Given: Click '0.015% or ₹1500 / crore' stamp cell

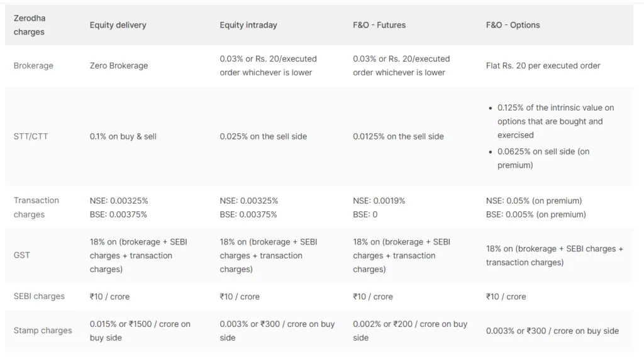Looking at the screenshot, I should tap(140, 331).
